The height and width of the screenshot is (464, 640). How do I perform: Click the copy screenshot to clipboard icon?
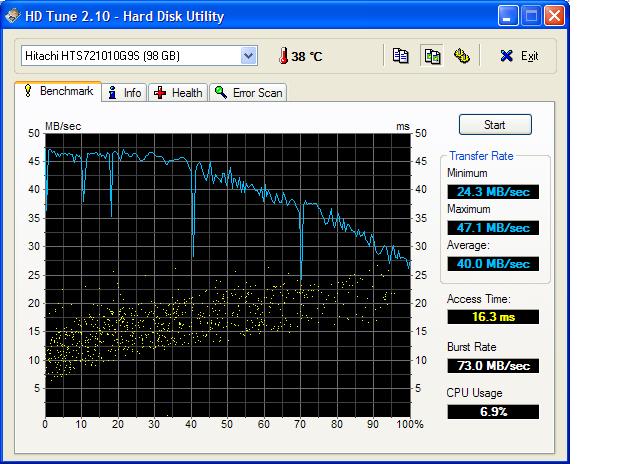[432, 56]
